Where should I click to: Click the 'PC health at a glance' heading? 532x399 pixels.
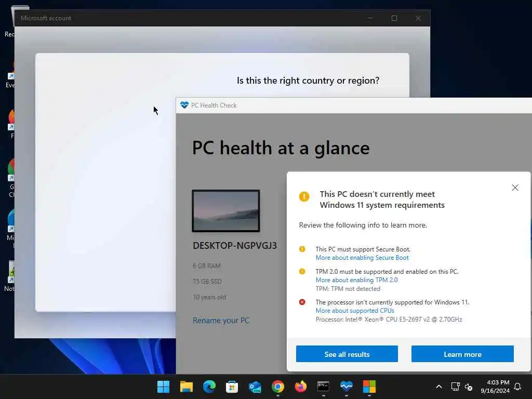(x=281, y=149)
